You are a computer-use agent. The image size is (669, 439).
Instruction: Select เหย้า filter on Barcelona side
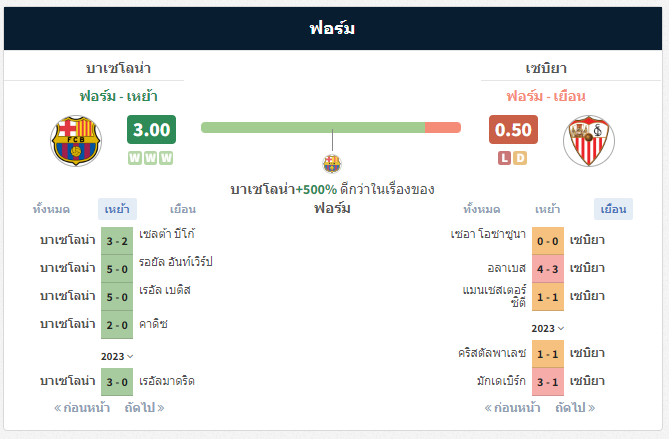pyautogui.click(x=118, y=209)
